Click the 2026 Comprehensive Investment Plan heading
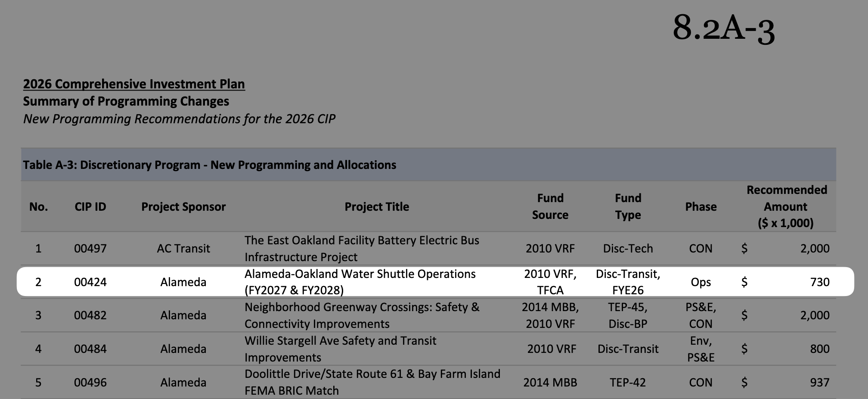Image resolution: width=868 pixels, height=399 pixels. 134,84
